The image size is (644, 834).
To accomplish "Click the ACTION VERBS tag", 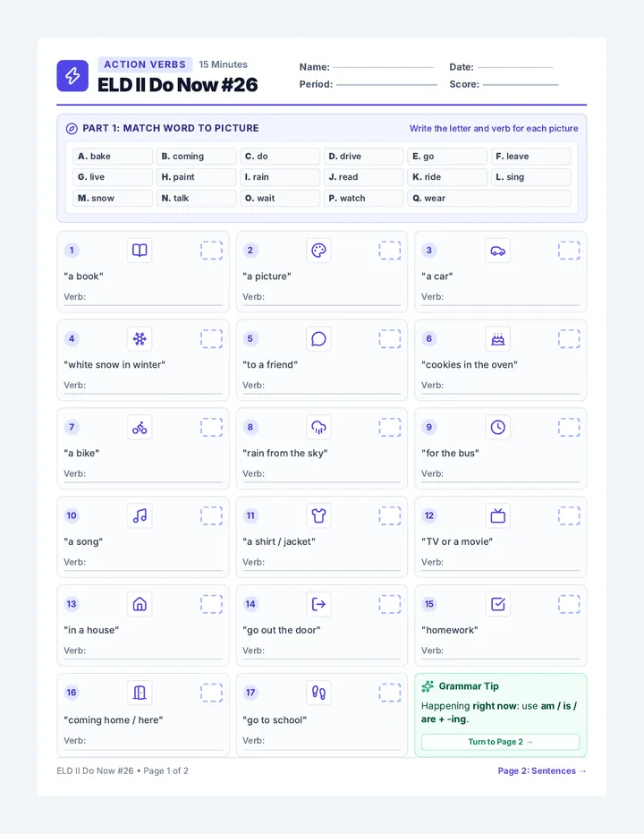I will [x=145, y=64].
